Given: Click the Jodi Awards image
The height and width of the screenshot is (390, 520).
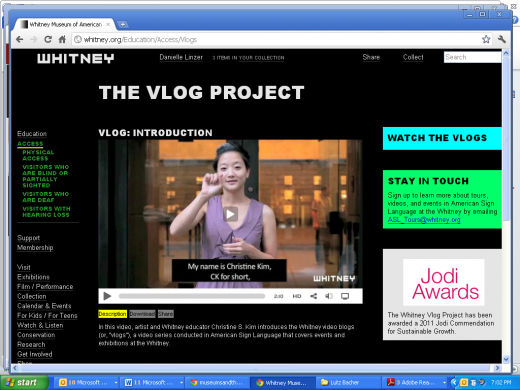Looking at the screenshot, I should pos(444,282).
